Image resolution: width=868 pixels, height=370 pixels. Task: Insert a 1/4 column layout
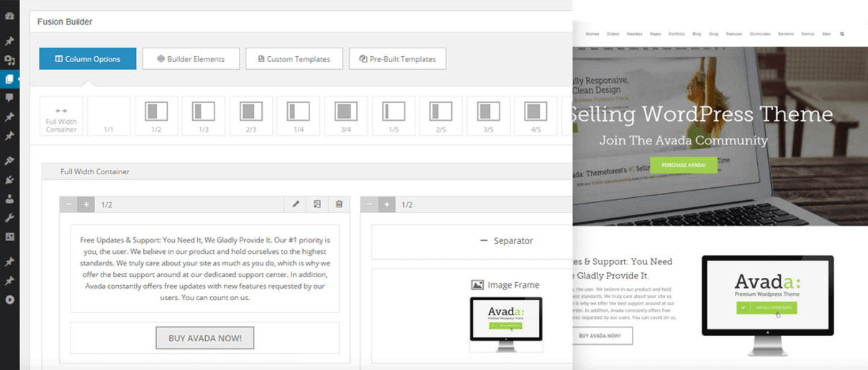coord(299,116)
